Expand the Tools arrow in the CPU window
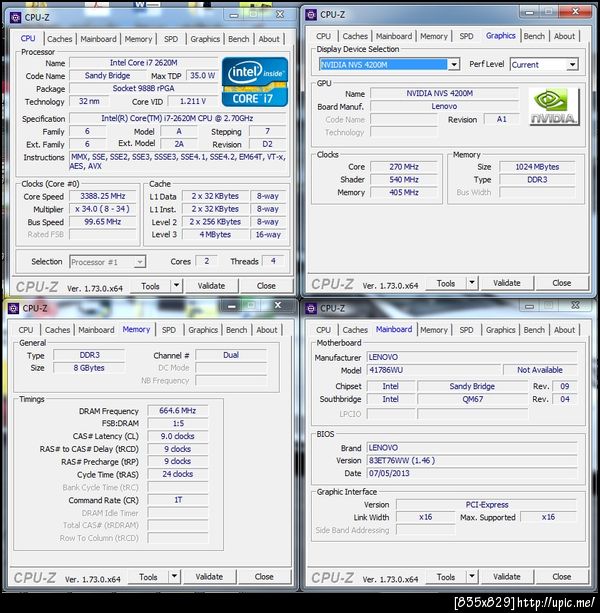This screenshot has height=613, width=600. [x=177, y=286]
